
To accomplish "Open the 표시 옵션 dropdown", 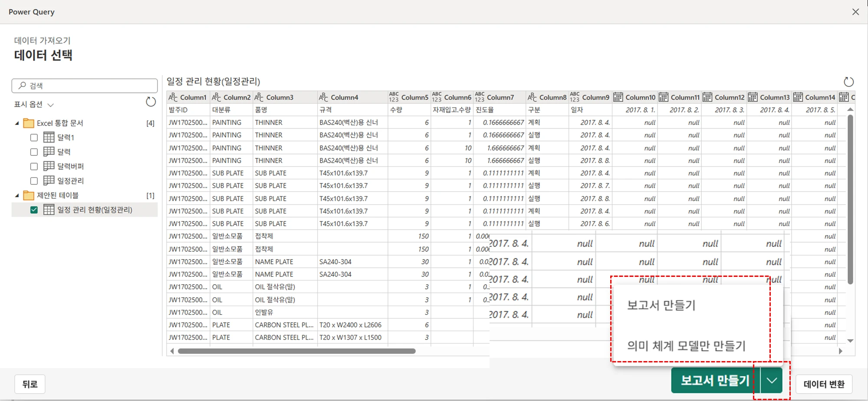I will [34, 105].
